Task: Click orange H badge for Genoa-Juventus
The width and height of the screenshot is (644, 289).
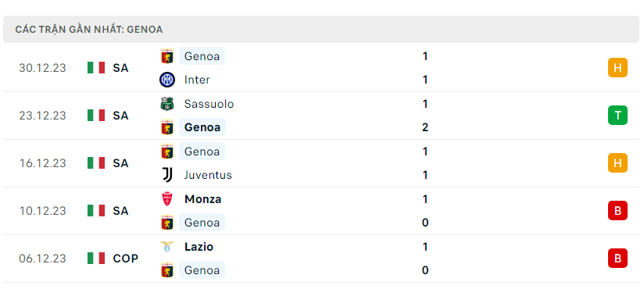Action: pyautogui.click(x=617, y=163)
